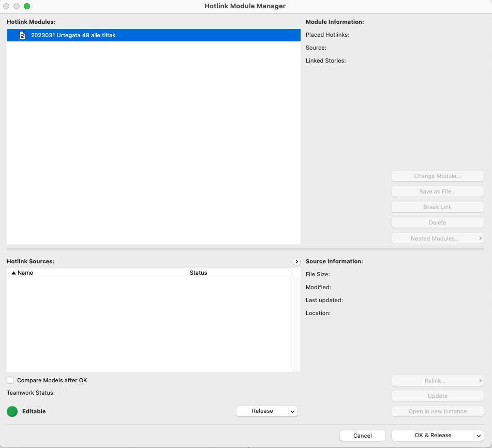Click the Release button
This screenshot has width=492, height=448.
pos(262,411)
